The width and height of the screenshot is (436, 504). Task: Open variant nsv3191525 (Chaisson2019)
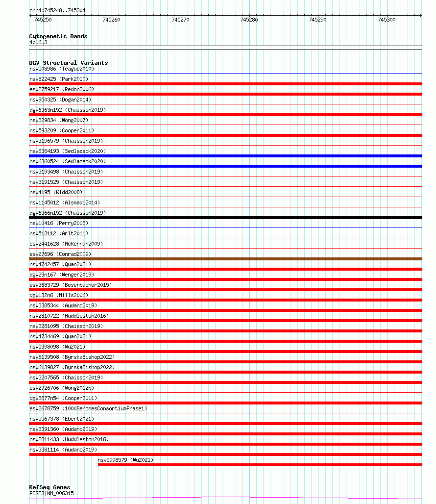(x=66, y=182)
